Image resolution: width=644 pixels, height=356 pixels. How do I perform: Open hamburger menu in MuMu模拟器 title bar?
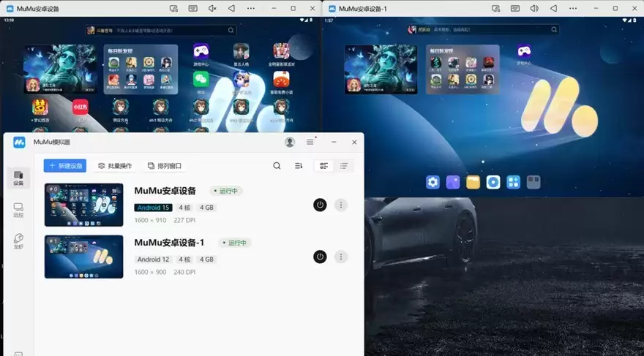pos(310,142)
